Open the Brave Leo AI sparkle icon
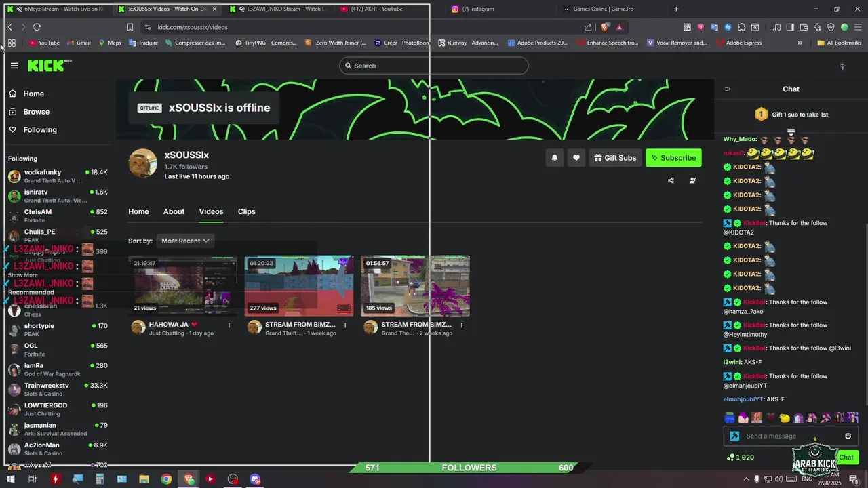 tap(817, 27)
